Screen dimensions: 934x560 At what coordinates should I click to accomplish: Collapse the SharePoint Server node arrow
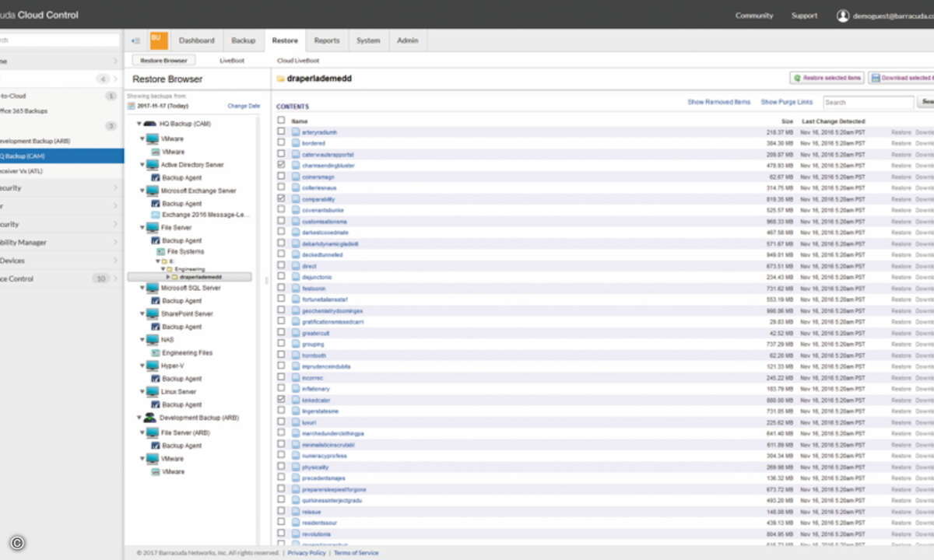coord(142,313)
